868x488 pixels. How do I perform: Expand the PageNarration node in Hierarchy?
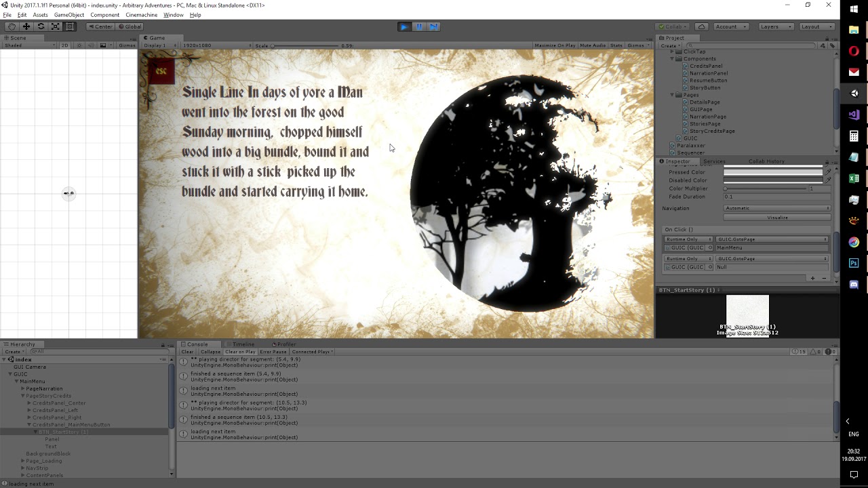(x=22, y=388)
